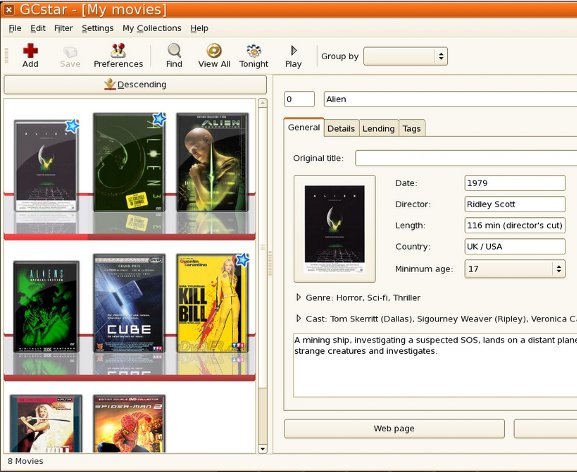
Task: Switch to the Tags tab
Action: pos(411,128)
